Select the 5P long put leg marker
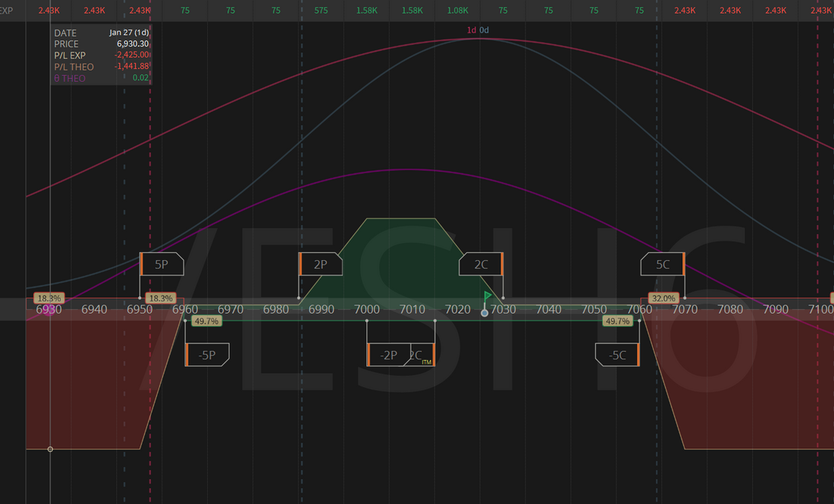The height and width of the screenshot is (504, 834). 162,265
